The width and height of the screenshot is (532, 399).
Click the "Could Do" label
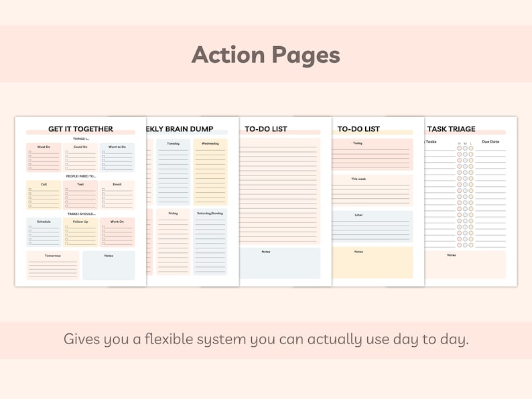pos(80,147)
